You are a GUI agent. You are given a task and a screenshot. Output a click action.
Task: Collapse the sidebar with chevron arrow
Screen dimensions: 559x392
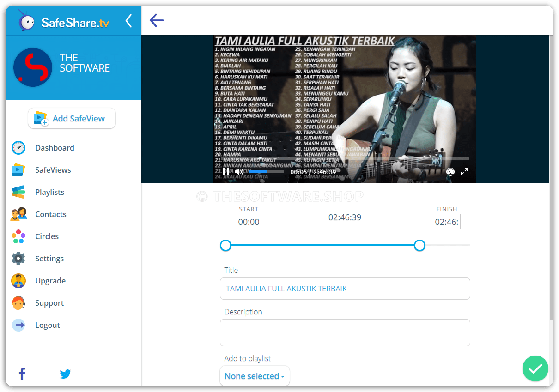click(x=128, y=21)
